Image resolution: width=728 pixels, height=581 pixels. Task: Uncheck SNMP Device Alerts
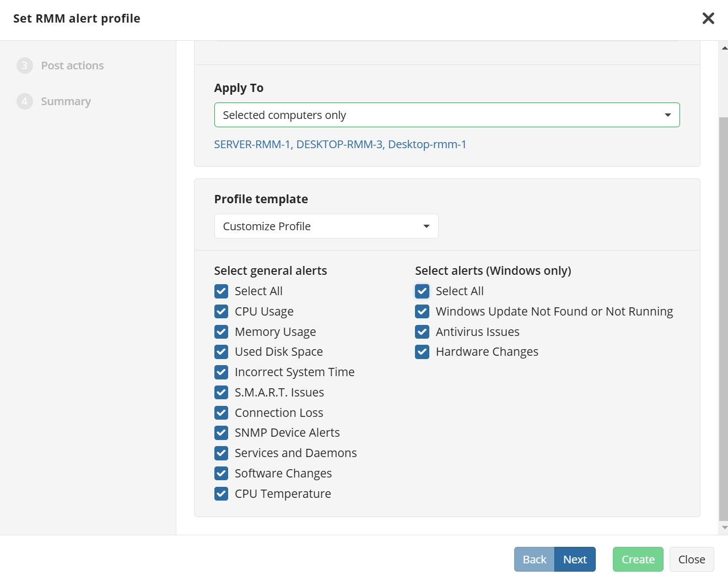[221, 433]
